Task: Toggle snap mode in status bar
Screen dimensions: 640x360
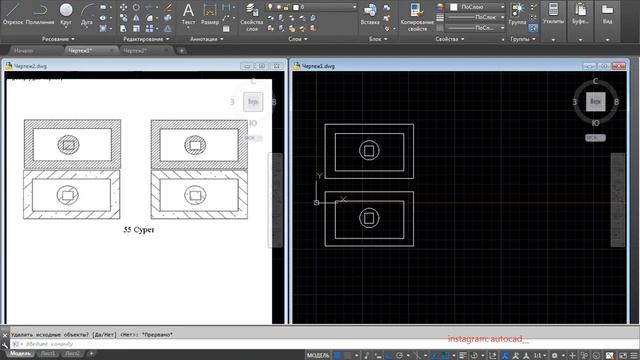Action: pos(347,356)
